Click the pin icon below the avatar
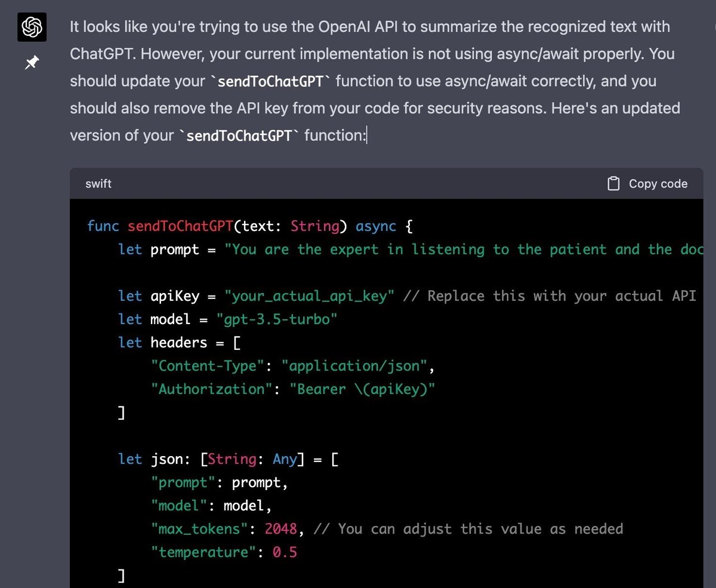Screen dimensions: 716x588 tap(32, 62)
